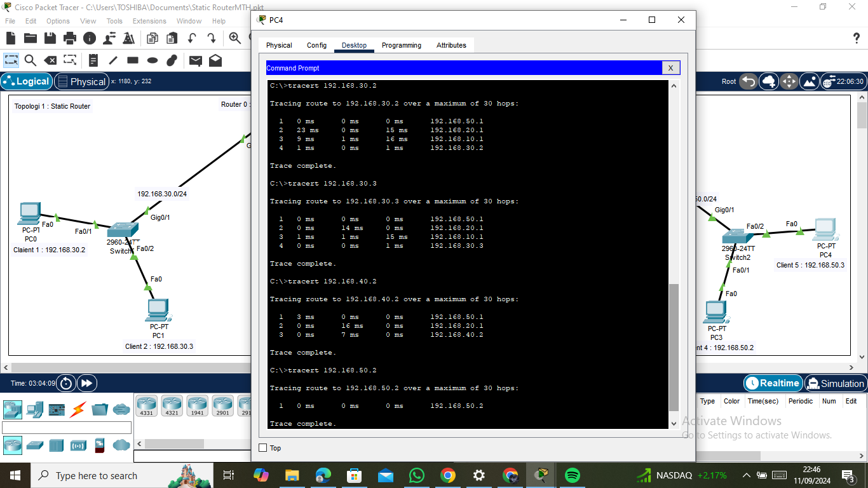This screenshot has height=488, width=868.
Task: Pick the 2901 router device
Action: pos(222,406)
